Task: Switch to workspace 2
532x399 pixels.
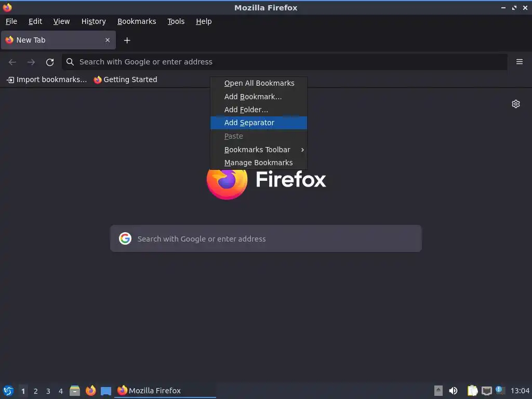Action: (36, 391)
